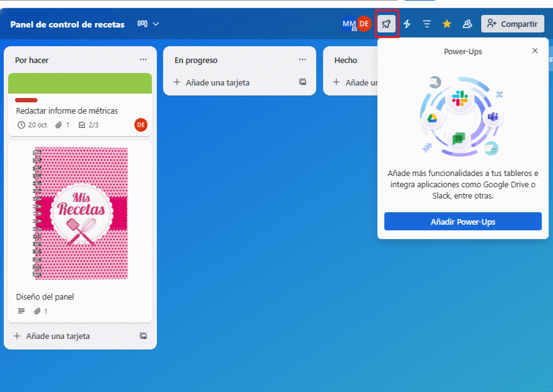
Task: Open the DE avatar on métricas card
Action: click(x=141, y=125)
